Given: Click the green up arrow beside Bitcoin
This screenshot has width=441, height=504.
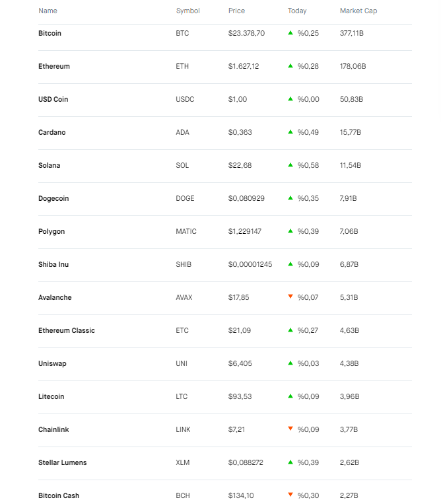Looking at the screenshot, I should (290, 32).
